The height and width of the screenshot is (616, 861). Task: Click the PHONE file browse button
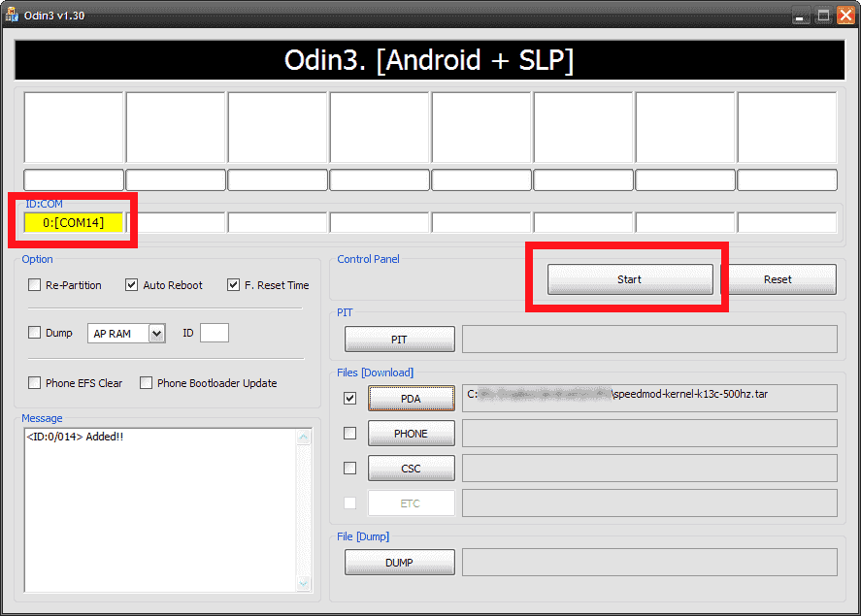point(412,434)
